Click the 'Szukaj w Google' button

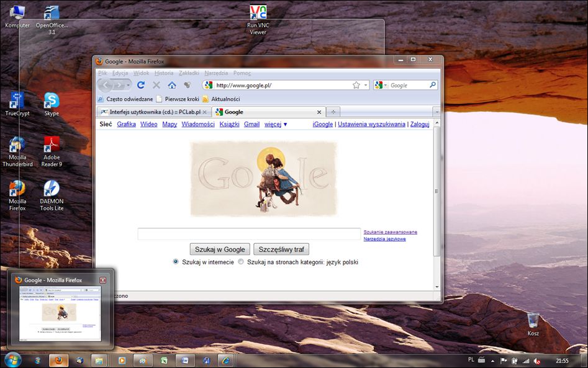click(220, 249)
